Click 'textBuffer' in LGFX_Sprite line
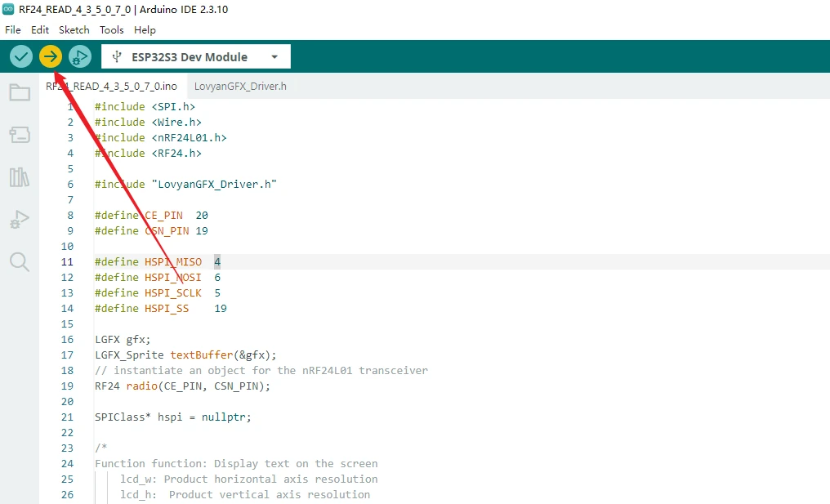The image size is (830, 504). pyautogui.click(x=201, y=355)
